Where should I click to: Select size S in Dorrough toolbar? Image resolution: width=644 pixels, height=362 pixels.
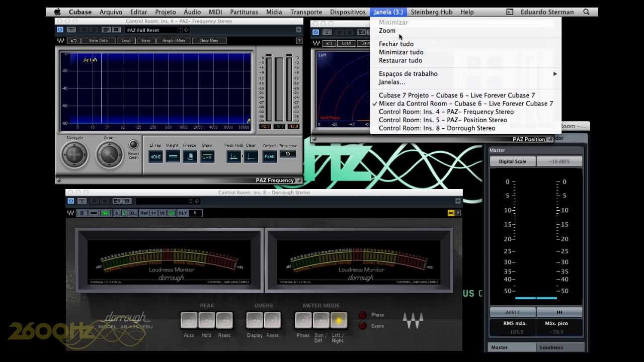[117, 213]
